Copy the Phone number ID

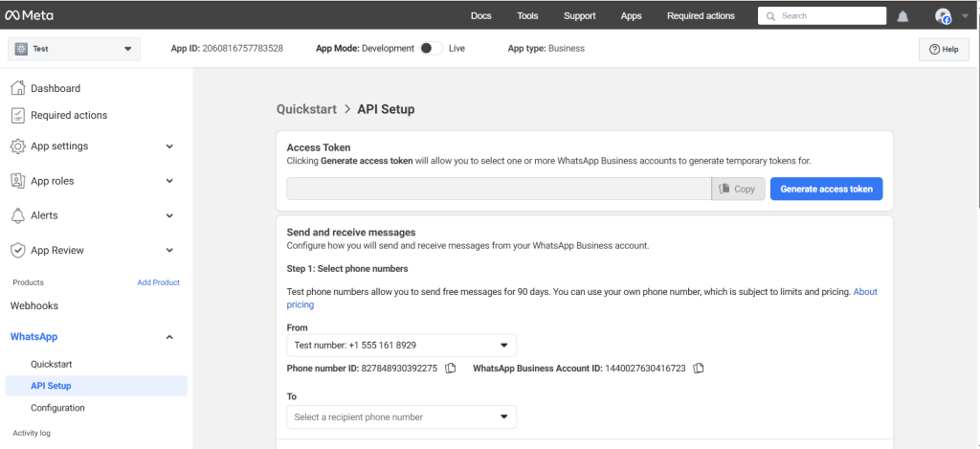coord(451,369)
